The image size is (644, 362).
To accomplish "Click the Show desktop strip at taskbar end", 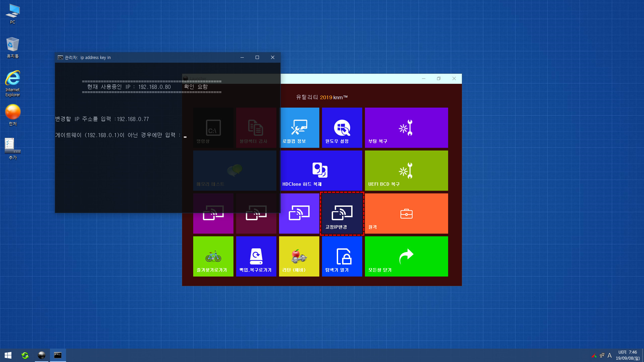I will coord(643,355).
